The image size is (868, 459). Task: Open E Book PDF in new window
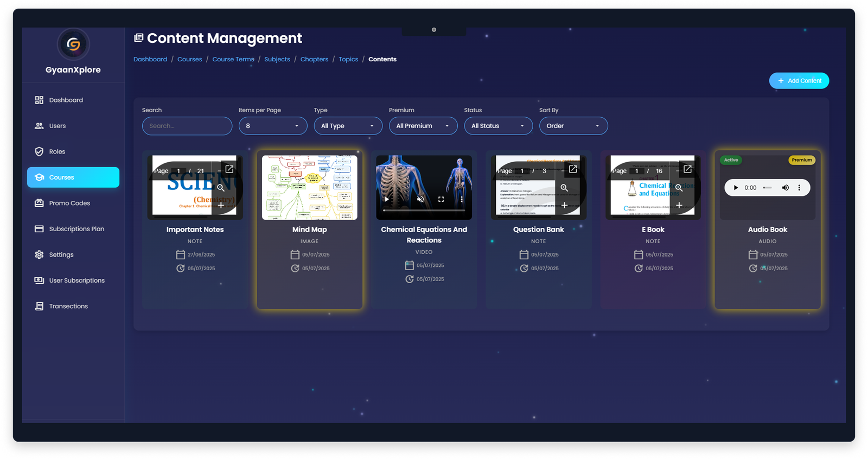tap(687, 169)
